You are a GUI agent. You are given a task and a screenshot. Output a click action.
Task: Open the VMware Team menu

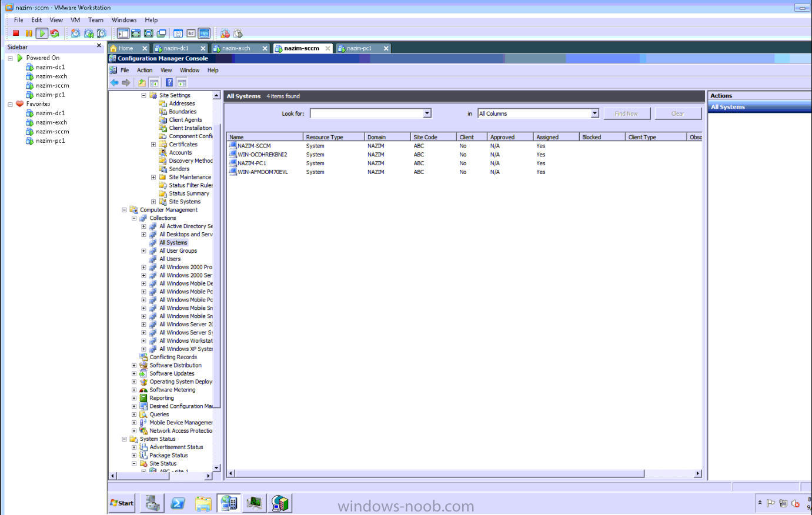point(96,20)
